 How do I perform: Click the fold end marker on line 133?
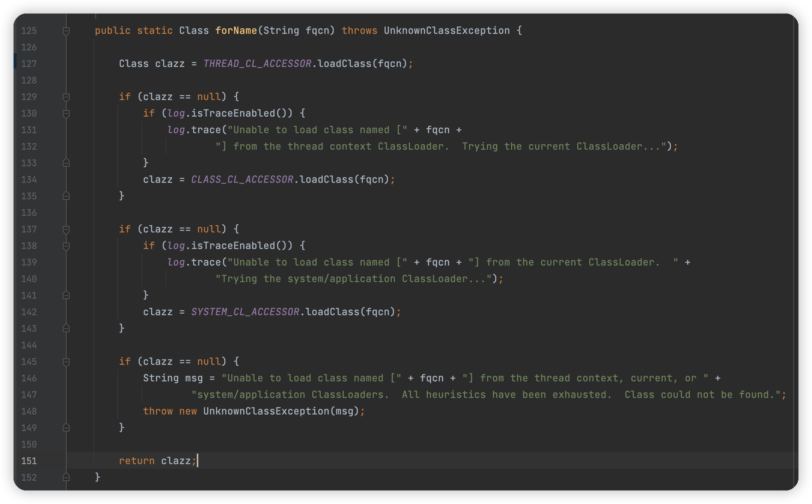pyautogui.click(x=66, y=163)
